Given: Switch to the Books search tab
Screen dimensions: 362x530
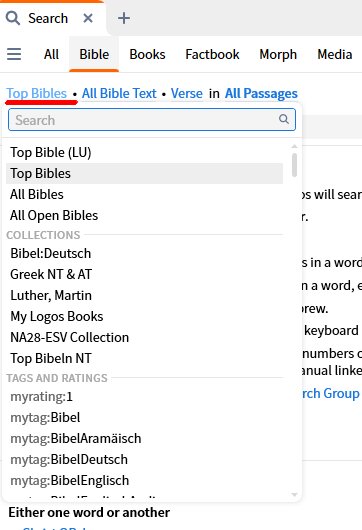Looking at the screenshot, I should pos(147,54).
